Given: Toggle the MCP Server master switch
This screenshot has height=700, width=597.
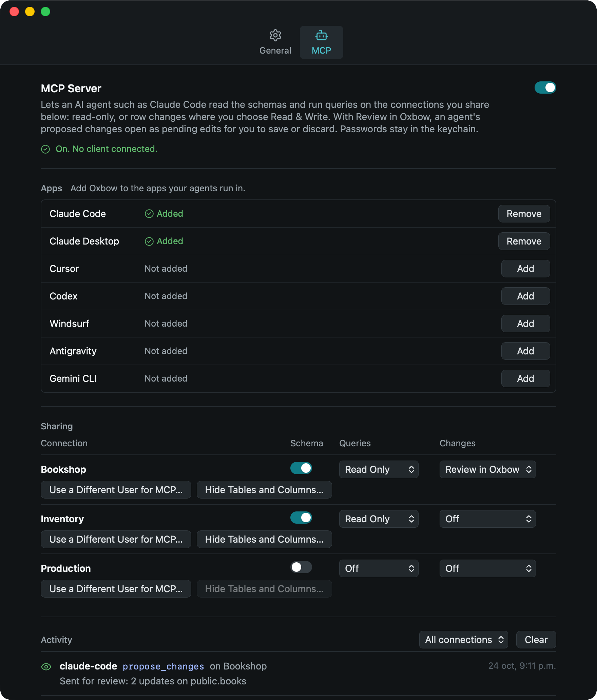Looking at the screenshot, I should click(545, 87).
